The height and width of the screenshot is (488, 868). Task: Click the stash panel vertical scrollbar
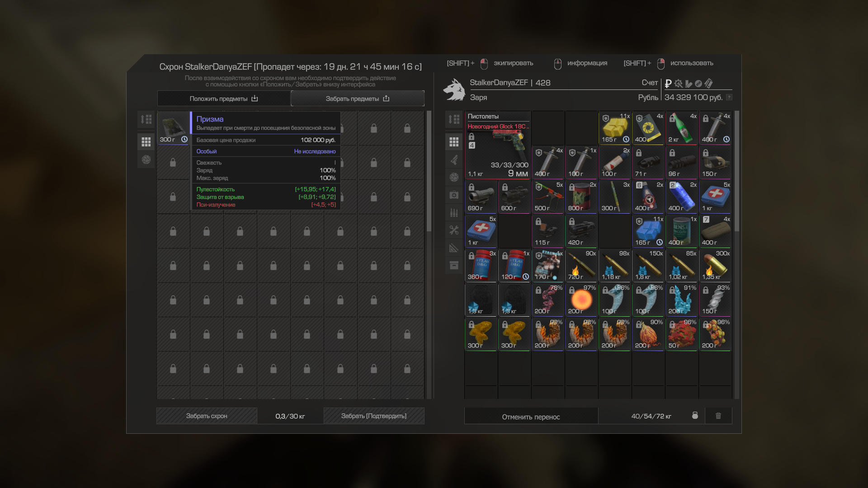tap(429, 171)
